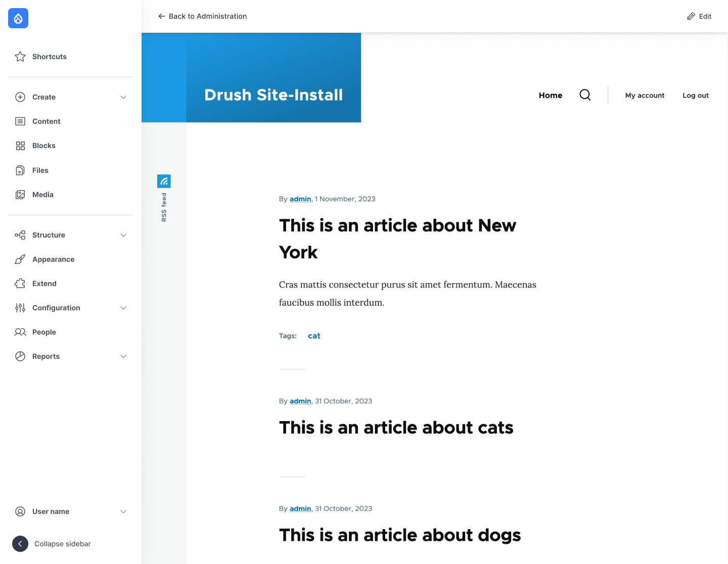The height and width of the screenshot is (564, 728).
Task: Open Shortcuts via the star icon
Action: coord(20,57)
